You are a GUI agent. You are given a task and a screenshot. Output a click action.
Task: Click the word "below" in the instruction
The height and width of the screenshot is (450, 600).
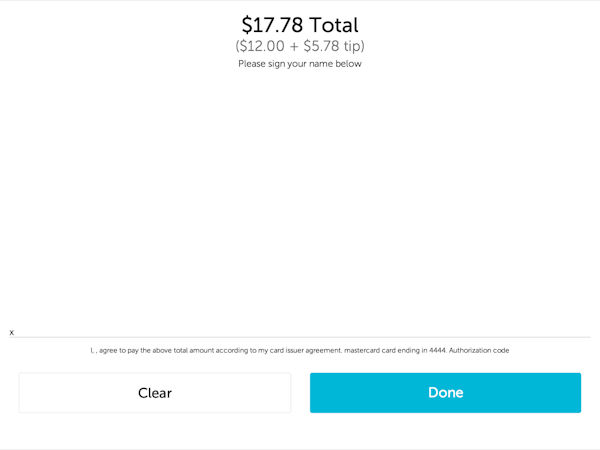348,64
